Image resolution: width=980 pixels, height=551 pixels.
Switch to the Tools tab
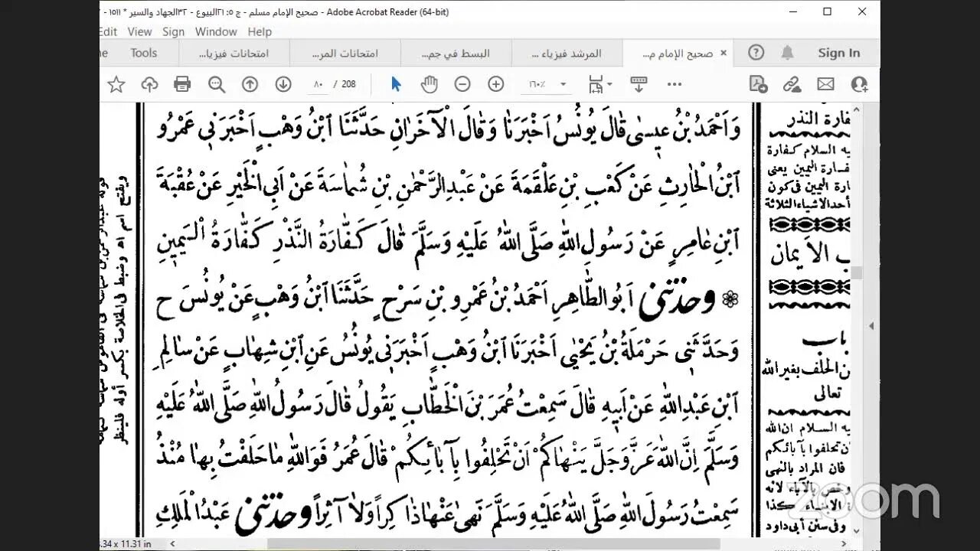[x=143, y=53]
